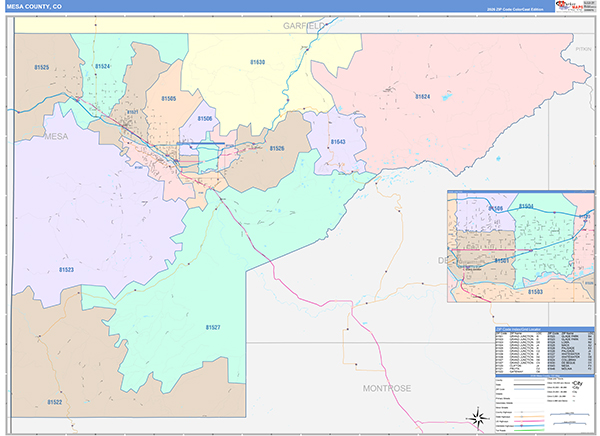Click the MESA COUNTY, CO map title
Image resolution: width=600 pixels, height=436 pixels.
[34, 7]
